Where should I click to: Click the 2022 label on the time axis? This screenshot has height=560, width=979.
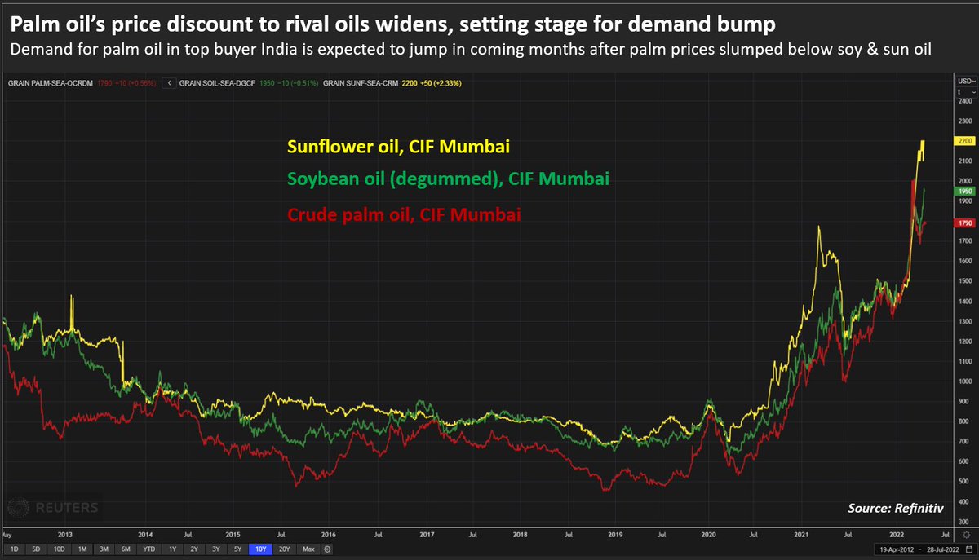896,536
